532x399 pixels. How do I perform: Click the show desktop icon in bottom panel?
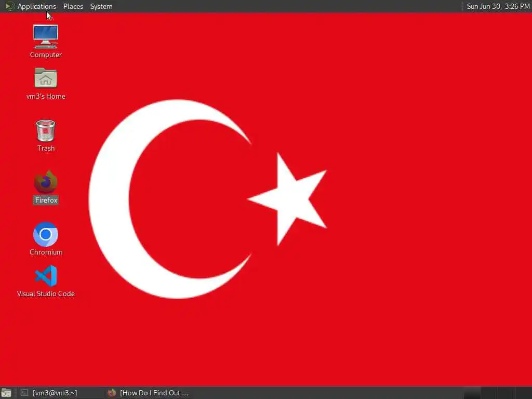[6, 393]
